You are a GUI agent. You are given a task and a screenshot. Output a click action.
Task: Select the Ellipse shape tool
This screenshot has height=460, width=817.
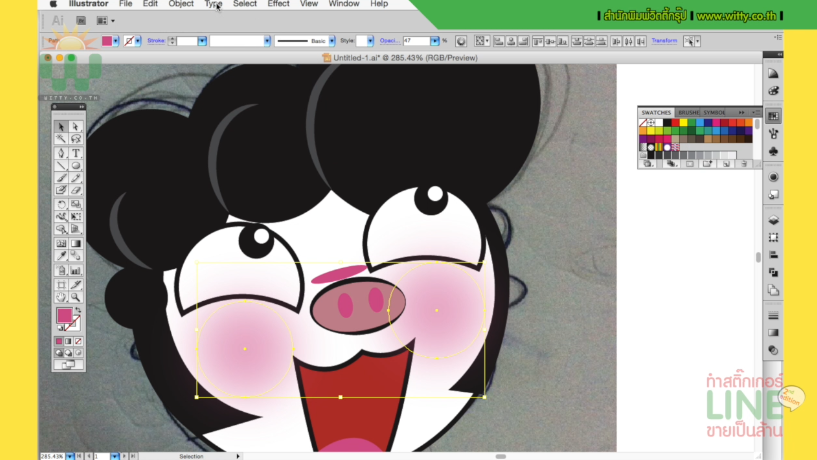tap(76, 166)
